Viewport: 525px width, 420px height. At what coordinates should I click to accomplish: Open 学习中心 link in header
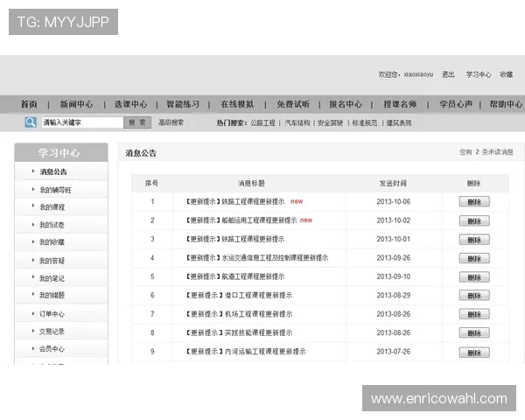(479, 74)
